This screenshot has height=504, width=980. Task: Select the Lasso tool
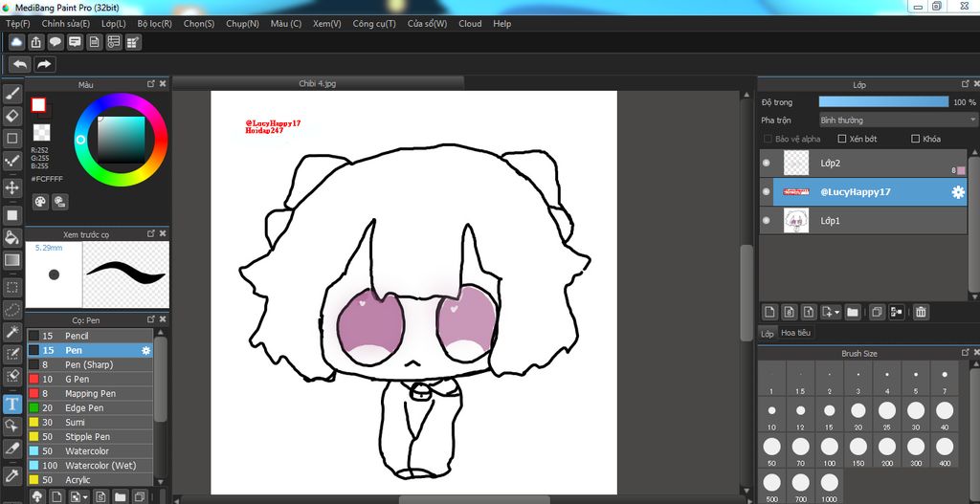[x=11, y=309]
